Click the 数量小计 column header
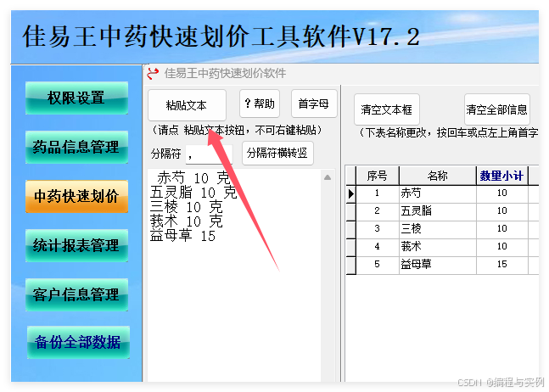 pyautogui.click(x=501, y=176)
